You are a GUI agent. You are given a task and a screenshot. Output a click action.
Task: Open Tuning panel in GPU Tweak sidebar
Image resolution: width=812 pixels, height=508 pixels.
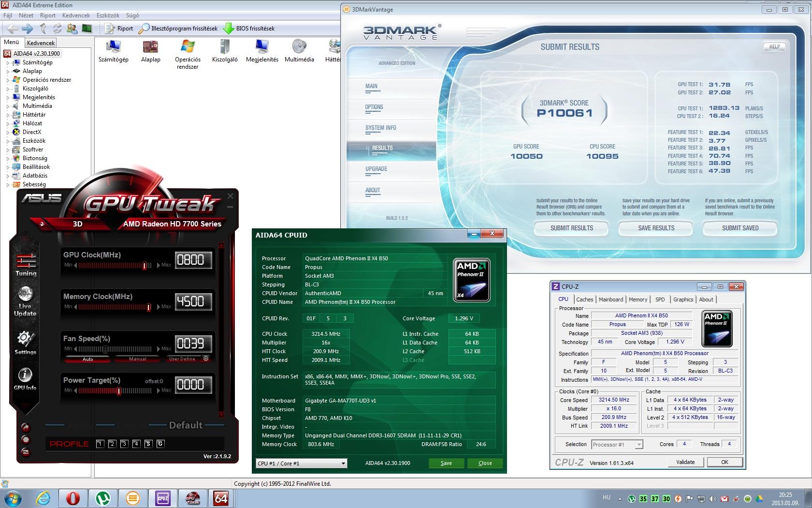click(26, 264)
